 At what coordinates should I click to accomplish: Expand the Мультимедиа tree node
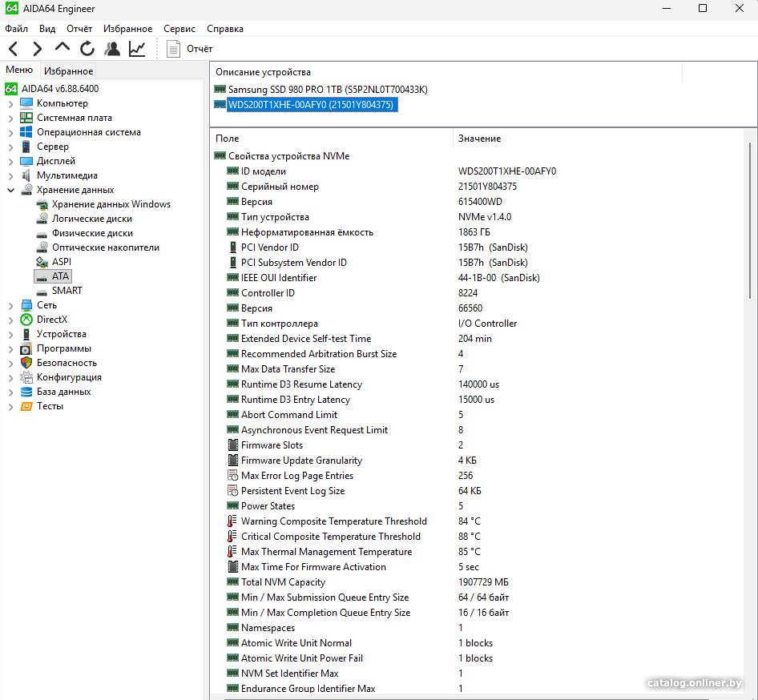coord(10,176)
